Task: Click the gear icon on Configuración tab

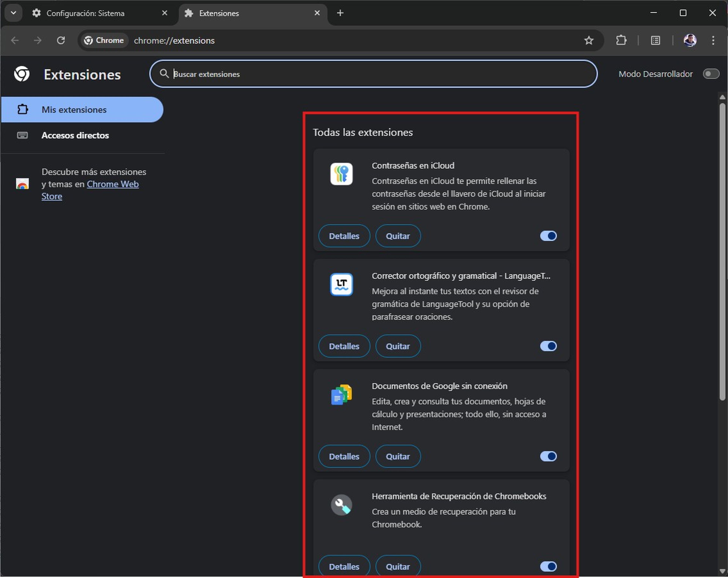Action: click(36, 13)
